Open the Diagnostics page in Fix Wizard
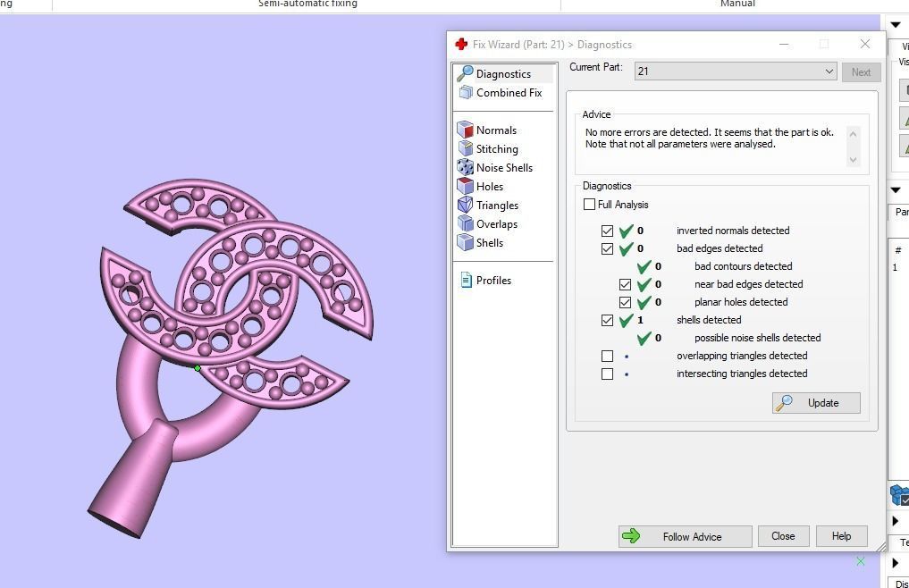Viewport: 909px width, 588px height. click(x=502, y=73)
